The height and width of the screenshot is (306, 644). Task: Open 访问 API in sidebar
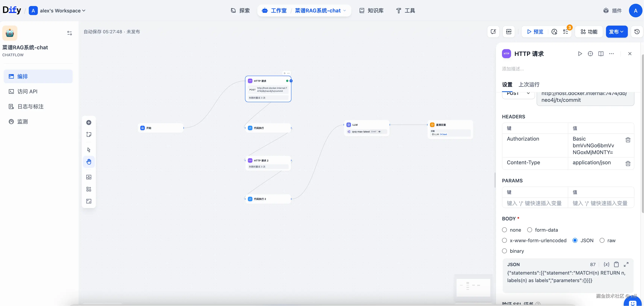[x=27, y=92]
